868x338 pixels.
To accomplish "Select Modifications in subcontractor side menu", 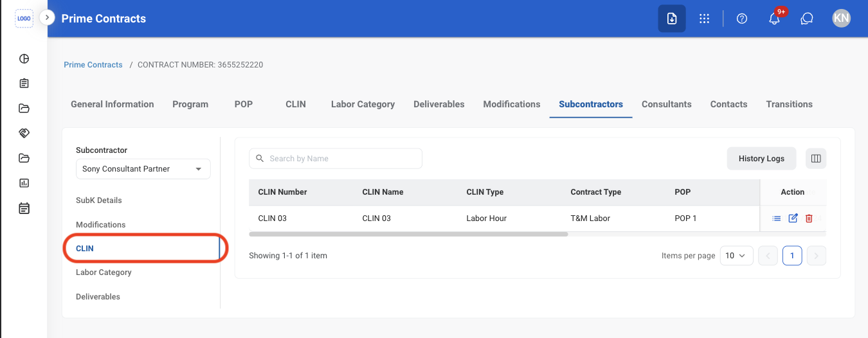I will [x=101, y=225].
